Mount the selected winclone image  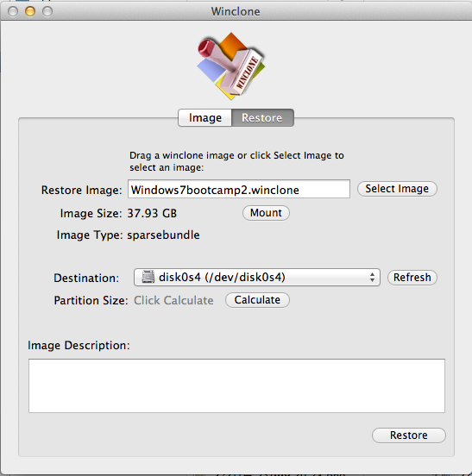[266, 213]
